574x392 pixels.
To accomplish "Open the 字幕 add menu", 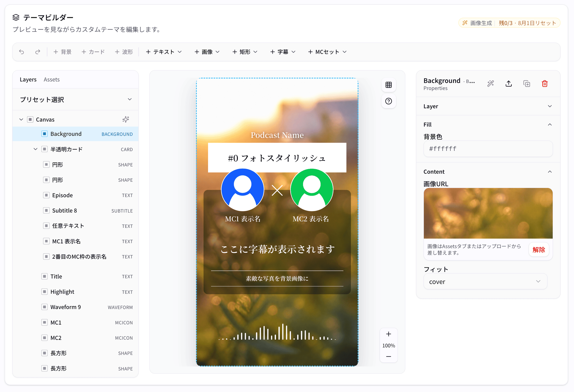I will (x=283, y=52).
